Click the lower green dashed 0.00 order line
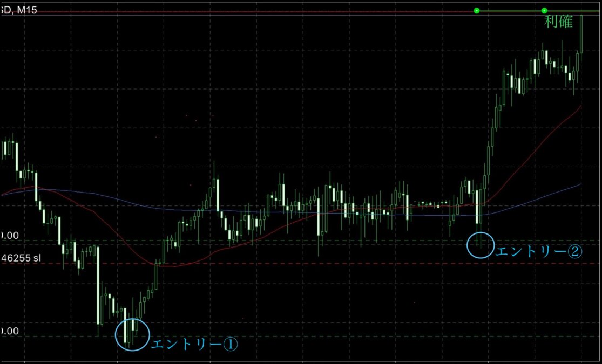 (324, 336)
